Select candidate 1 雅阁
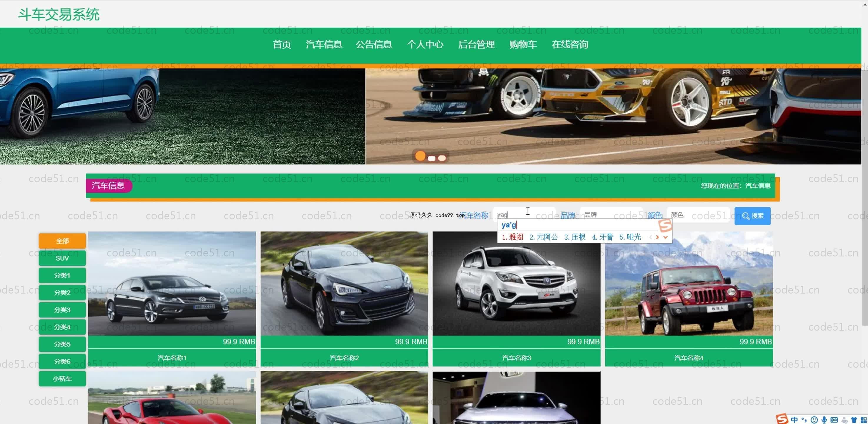 [513, 237]
